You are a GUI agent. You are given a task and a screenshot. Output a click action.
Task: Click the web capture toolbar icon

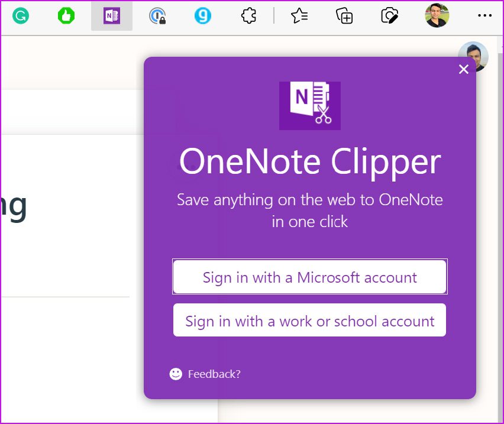pos(389,16)
